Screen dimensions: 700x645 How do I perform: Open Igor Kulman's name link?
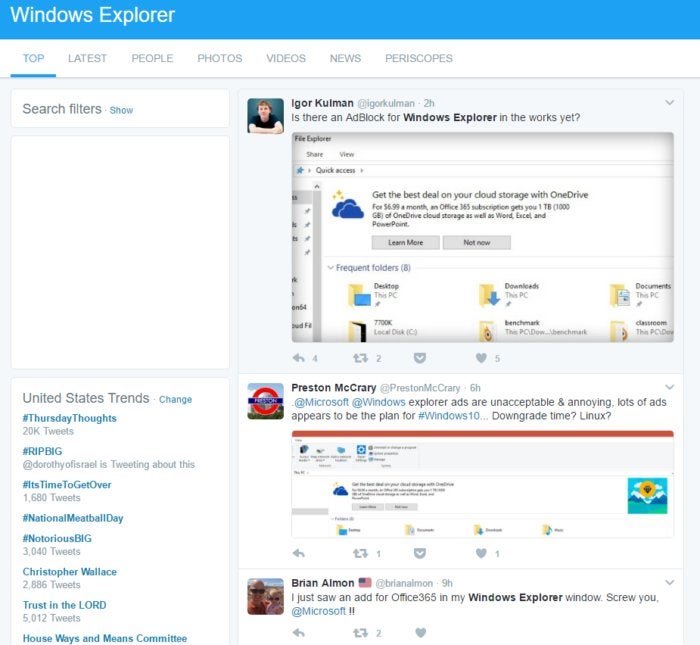click(322, 103)
